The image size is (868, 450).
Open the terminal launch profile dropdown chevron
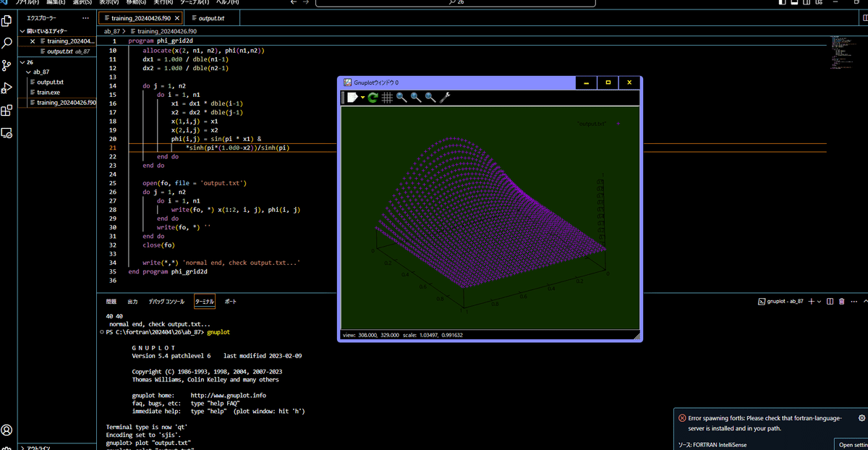click(818, 301)
